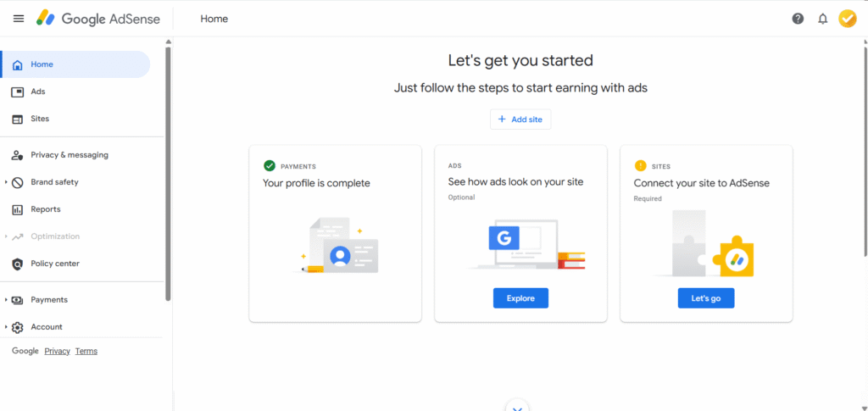Click the Policy center shield icon

pos(17,264)
